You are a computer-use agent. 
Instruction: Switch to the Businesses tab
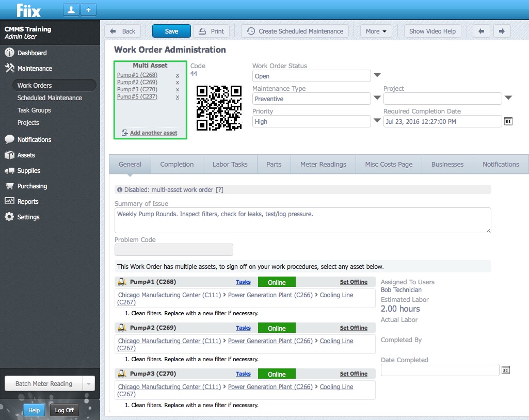pos(447,164)
